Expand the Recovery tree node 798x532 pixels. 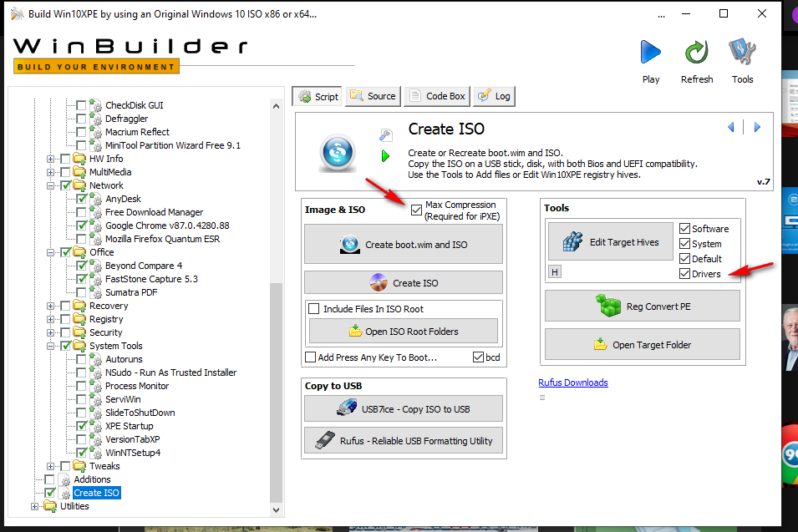click(50, 306)
